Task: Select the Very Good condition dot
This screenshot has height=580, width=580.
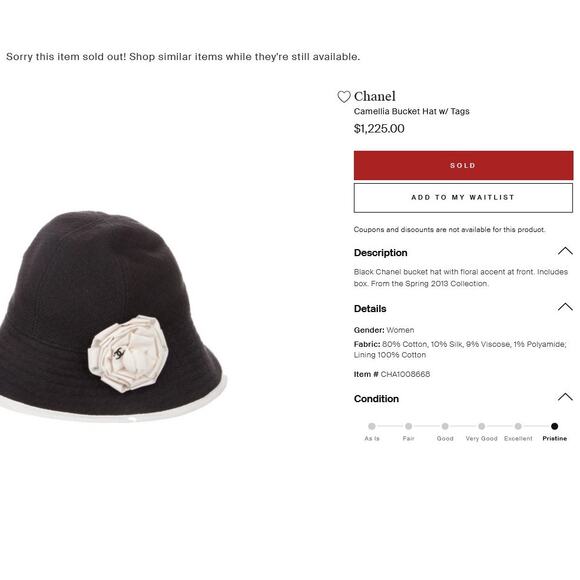Action: pyautogui.click(x=481, y=426)
